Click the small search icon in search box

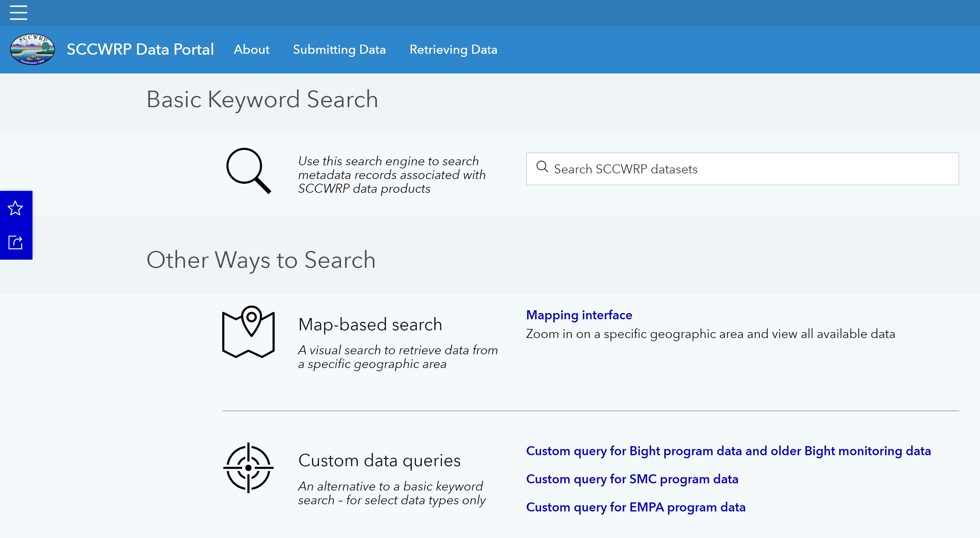542,167
